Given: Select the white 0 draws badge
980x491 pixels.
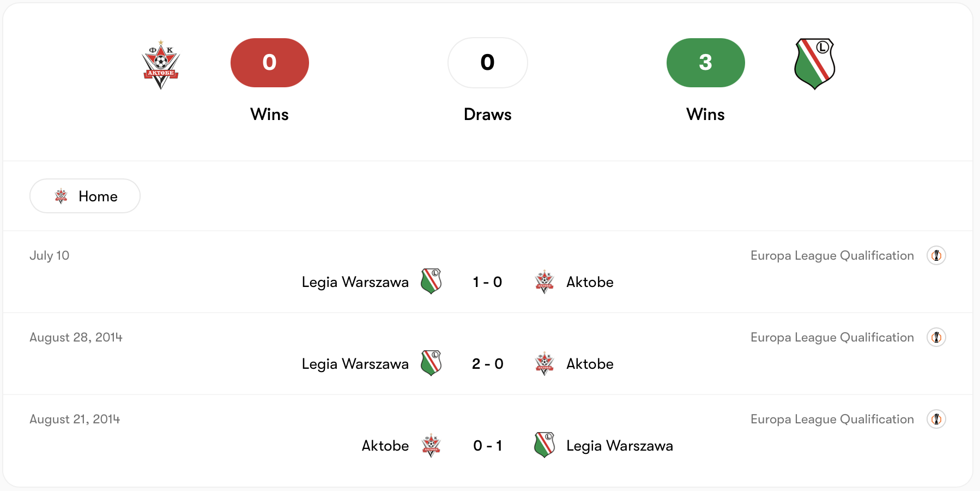Looking at the screenshot, I should 488,63.
